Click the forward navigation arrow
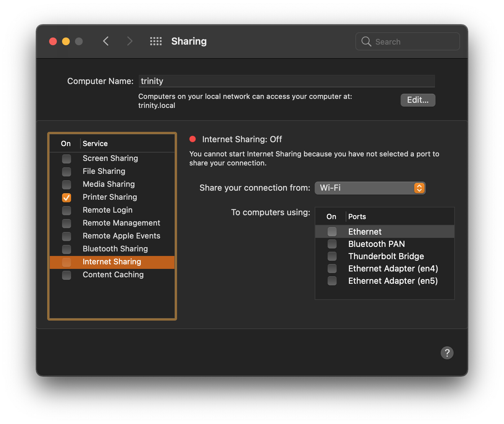The width and height of the screenshot is (504, 424). (x=130, y=41)
